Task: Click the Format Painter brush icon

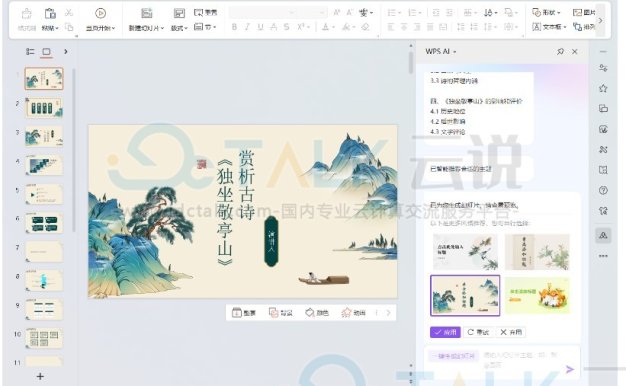Action: coord(26,14)
